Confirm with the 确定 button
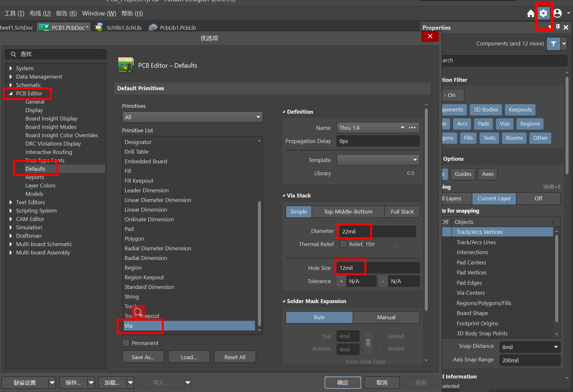The height and width of the screenshot is (392, 573). 343,383
